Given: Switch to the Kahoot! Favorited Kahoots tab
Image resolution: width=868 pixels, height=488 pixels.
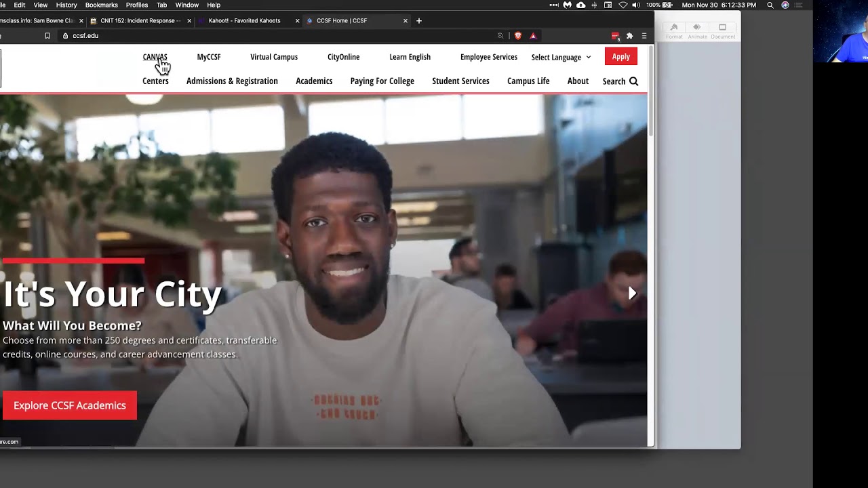Looking at the screenshot, I should pos(248,20).
